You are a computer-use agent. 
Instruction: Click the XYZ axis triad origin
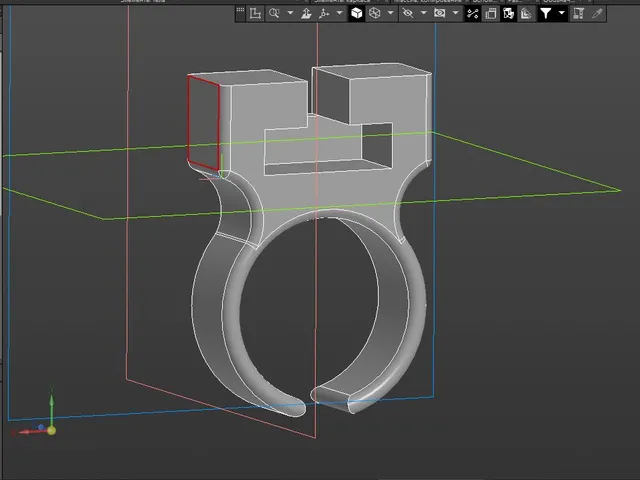coord(51,430)
